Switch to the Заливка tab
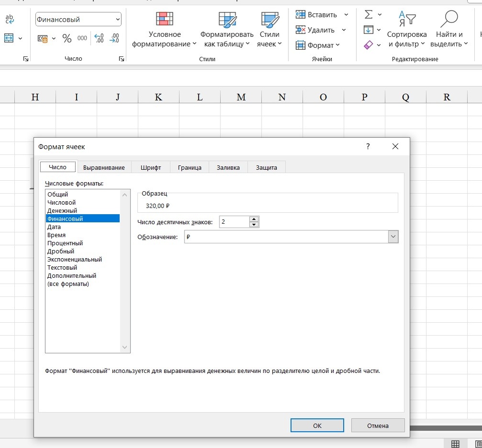The width and height of the screenshot is (482, 448). pyautogui.click(x=228, y=167)
